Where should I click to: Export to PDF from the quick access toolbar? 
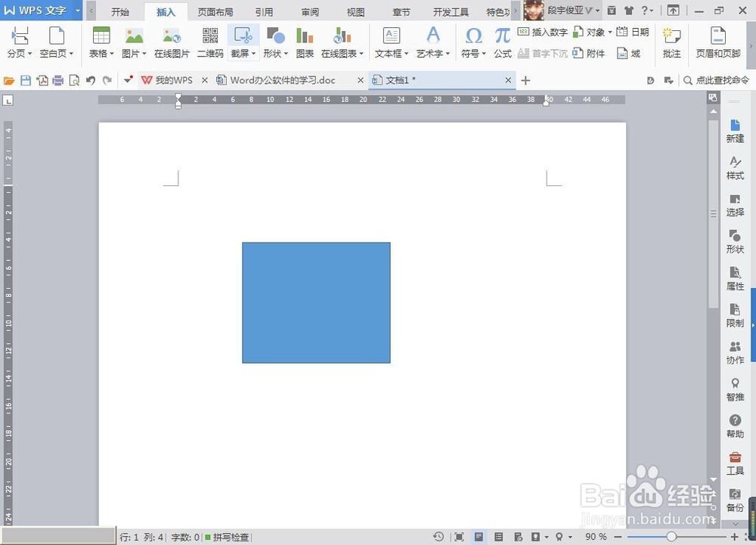tap(42, 80)
